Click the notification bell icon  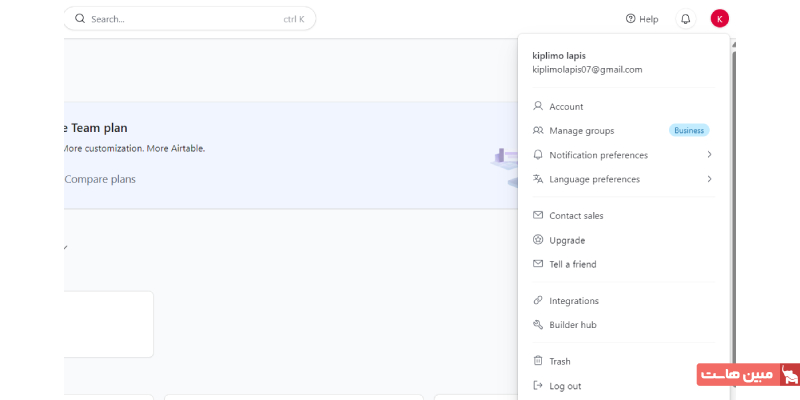pos(685,19)
